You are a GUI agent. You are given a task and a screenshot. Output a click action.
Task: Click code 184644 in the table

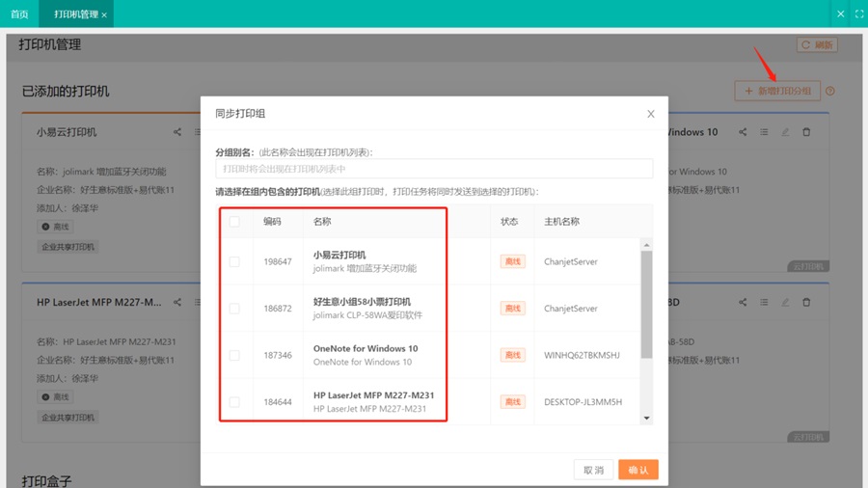point(278,402)
